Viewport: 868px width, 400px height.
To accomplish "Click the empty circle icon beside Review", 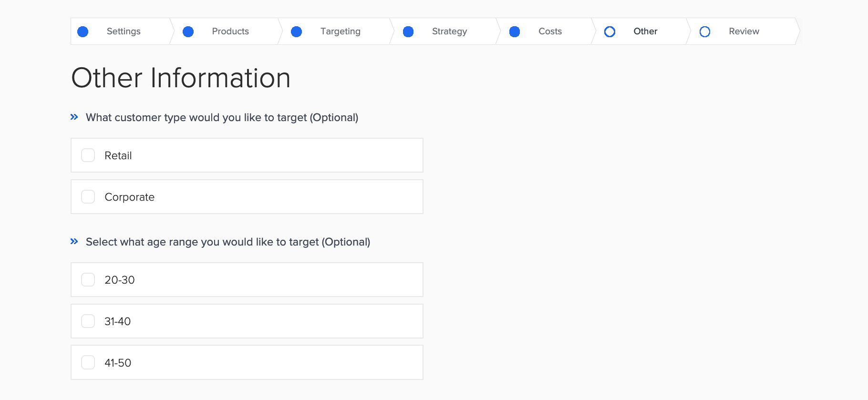I will pos(705,31).
